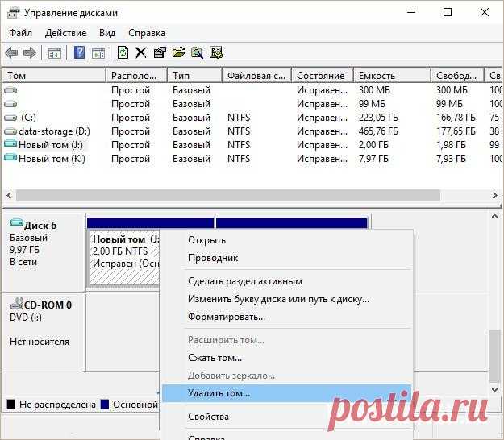This screenshot has height=440, width=504.
Task: Choose Форматировать... from context menu
Action: [x=226, y=317]
